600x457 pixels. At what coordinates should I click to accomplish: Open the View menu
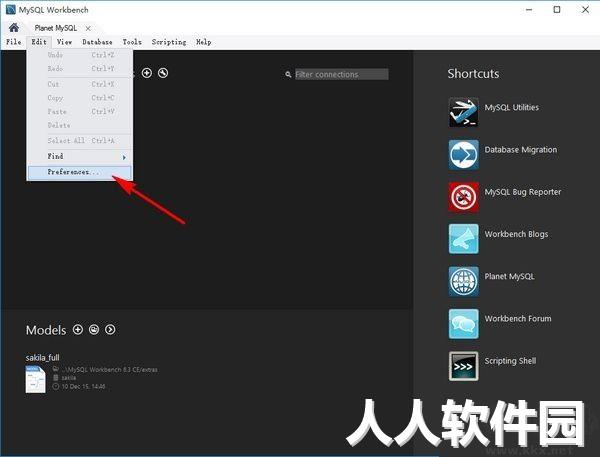pyautogui.click(x=64, y=42)
